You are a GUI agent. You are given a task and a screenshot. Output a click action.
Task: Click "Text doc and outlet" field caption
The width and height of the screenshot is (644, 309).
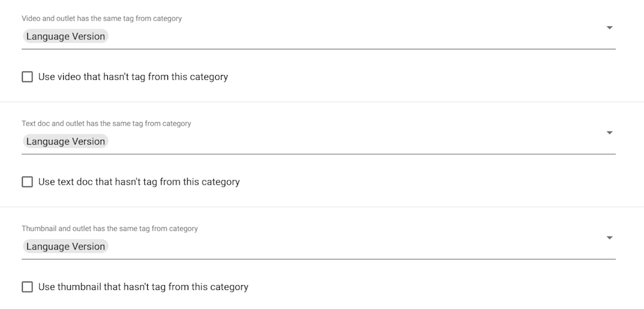tap(106, 124)
